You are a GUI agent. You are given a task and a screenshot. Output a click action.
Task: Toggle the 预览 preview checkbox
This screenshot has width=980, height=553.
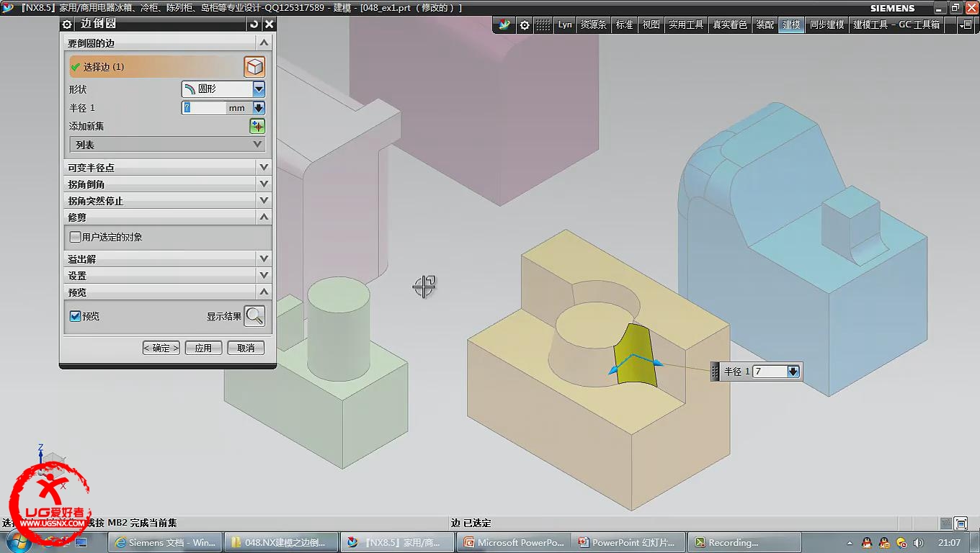(x=75, y=316)
